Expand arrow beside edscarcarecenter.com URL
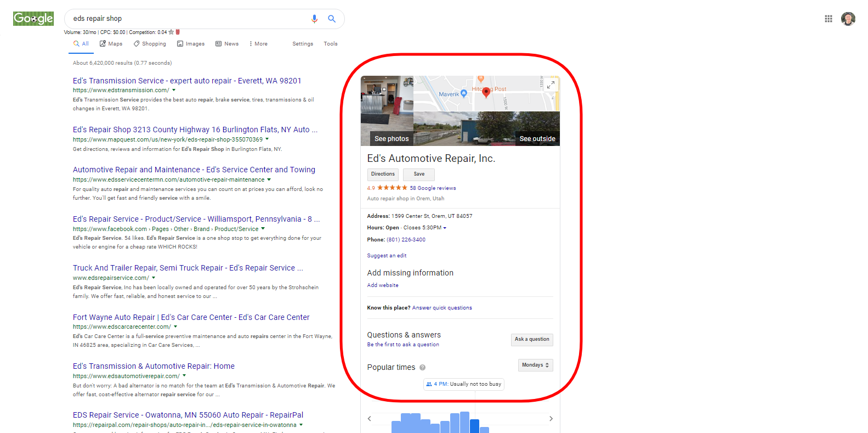This screenshot has width=868, height=433. [x=175, y=327]
